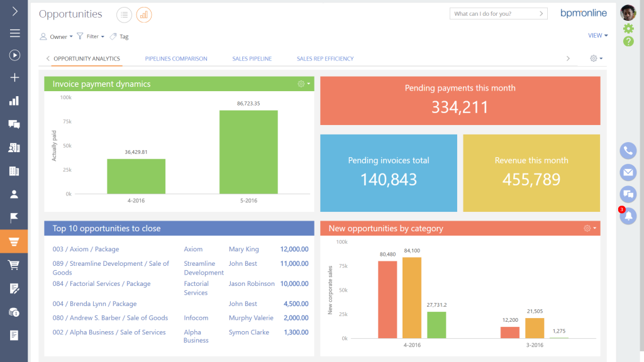Open the Dashboards section from the sidebar
The image size is (644, 362).
tap(14, 100)
